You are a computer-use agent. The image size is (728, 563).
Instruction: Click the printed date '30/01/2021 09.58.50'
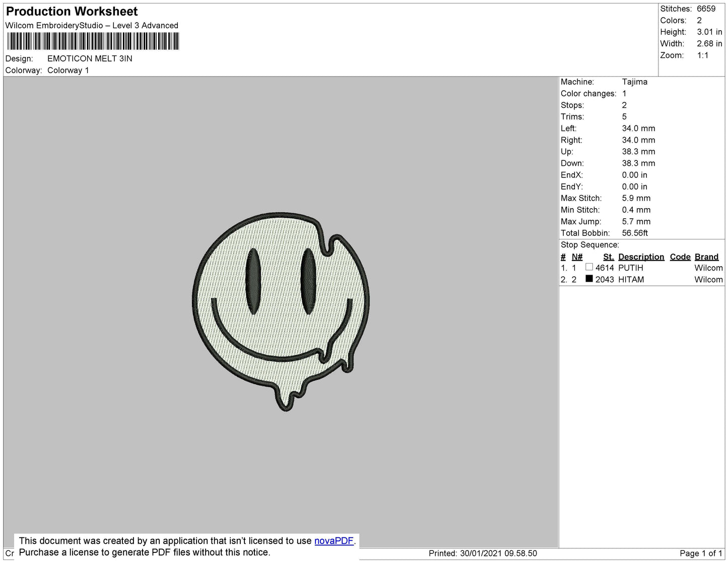[498, 553]
